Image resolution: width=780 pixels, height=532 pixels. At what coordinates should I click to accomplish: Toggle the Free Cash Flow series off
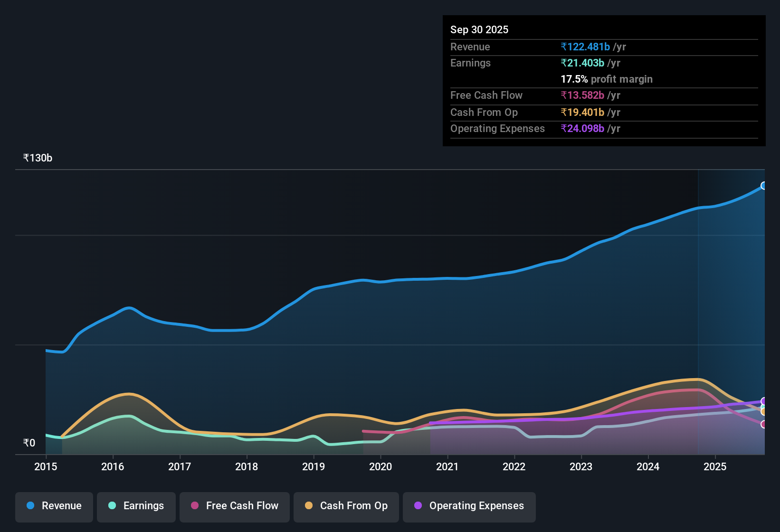[234, 506]
